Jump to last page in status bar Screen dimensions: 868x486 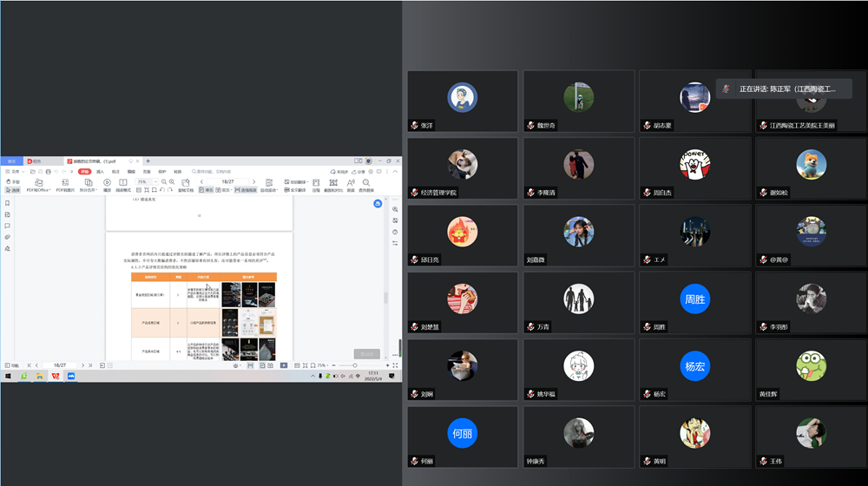click(x=90, y=365)
